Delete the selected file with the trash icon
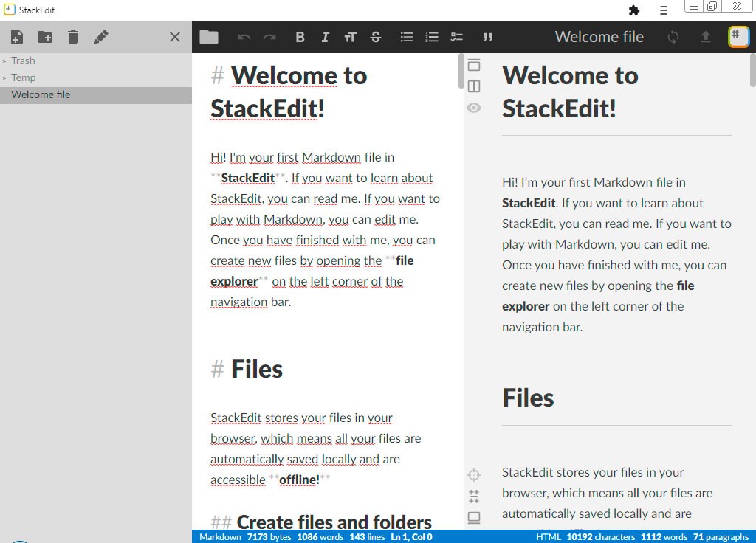This screenshot has width=756, height=543. click(x=73, y=37)
